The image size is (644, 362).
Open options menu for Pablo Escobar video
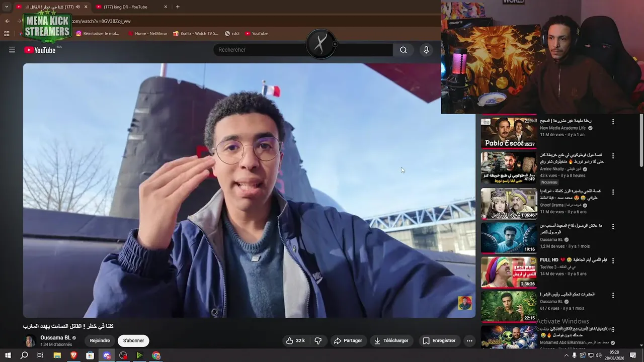[613, 122]
